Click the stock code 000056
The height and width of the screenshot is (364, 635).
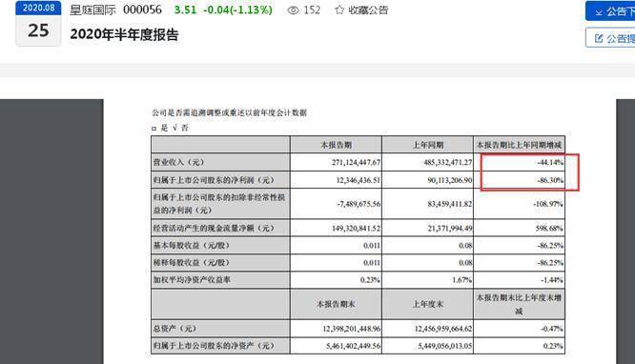(x=143, y=10)
